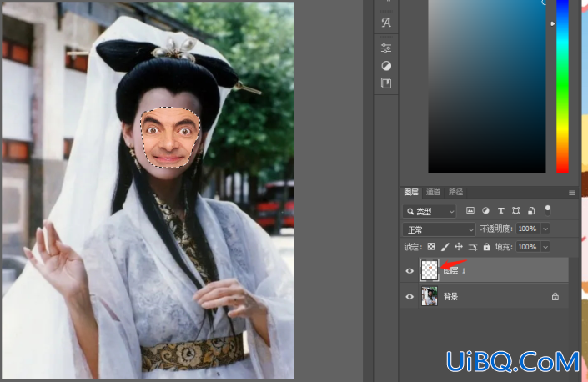Lock all padlock icon beside 填充
The image size is (588, 382).
click(x=487, y=247)
